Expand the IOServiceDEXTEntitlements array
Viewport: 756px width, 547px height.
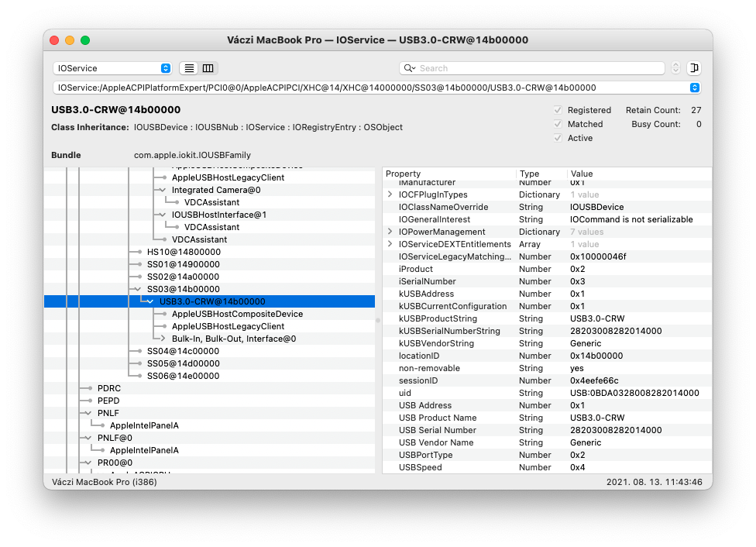[390, 244]
